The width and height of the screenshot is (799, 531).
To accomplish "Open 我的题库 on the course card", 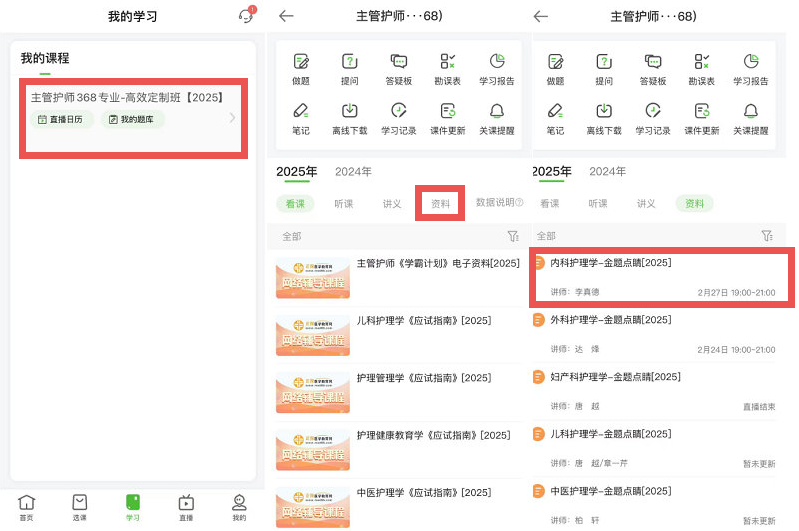I will [133, 119].
